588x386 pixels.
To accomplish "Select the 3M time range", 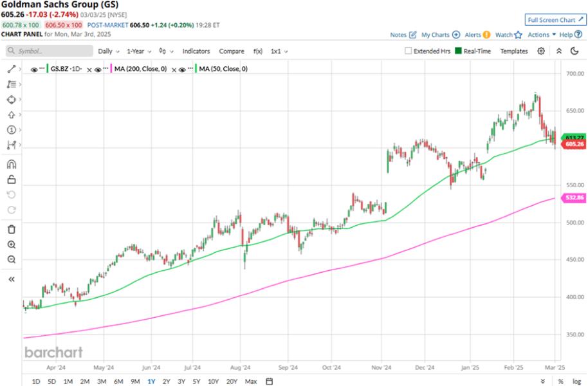I will 102,381.
